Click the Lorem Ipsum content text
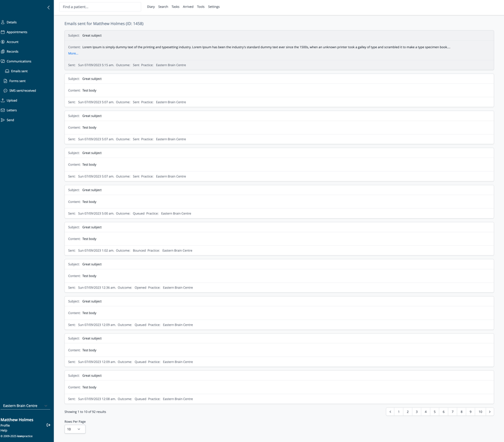 (x=266, y=47)
